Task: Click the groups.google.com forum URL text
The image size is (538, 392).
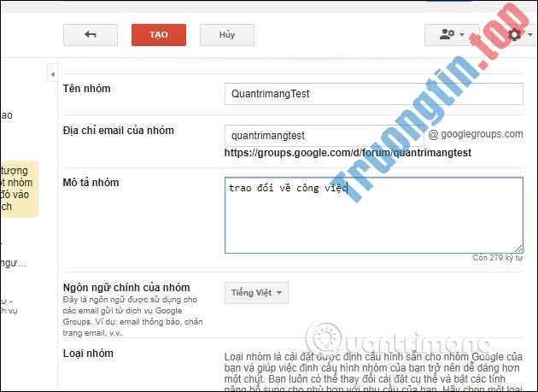Action: point(348,153)
